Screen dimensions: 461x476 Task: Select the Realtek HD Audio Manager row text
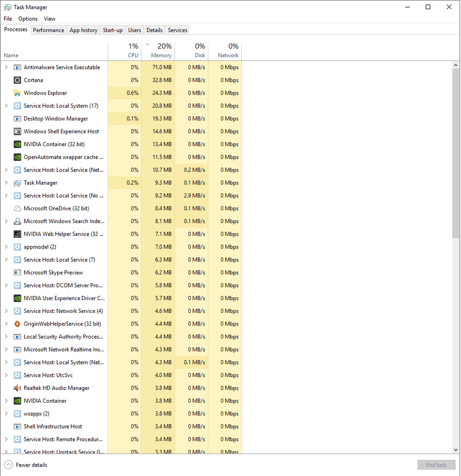click(56, 388)
